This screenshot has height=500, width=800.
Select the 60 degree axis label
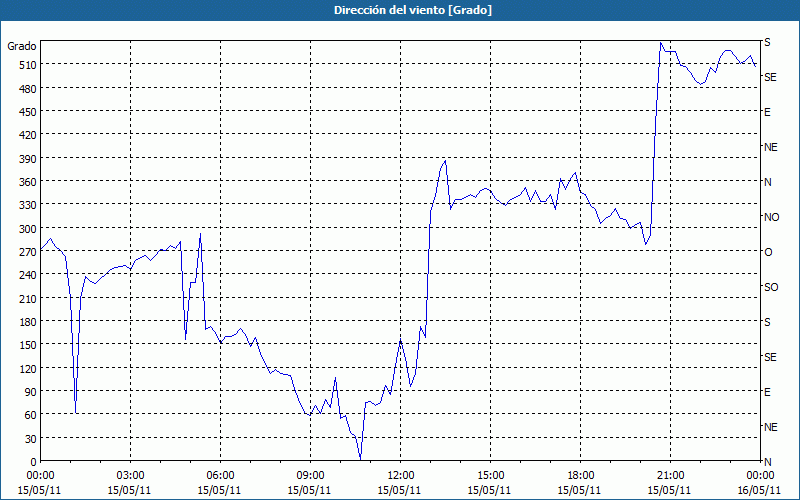[31, 415]
